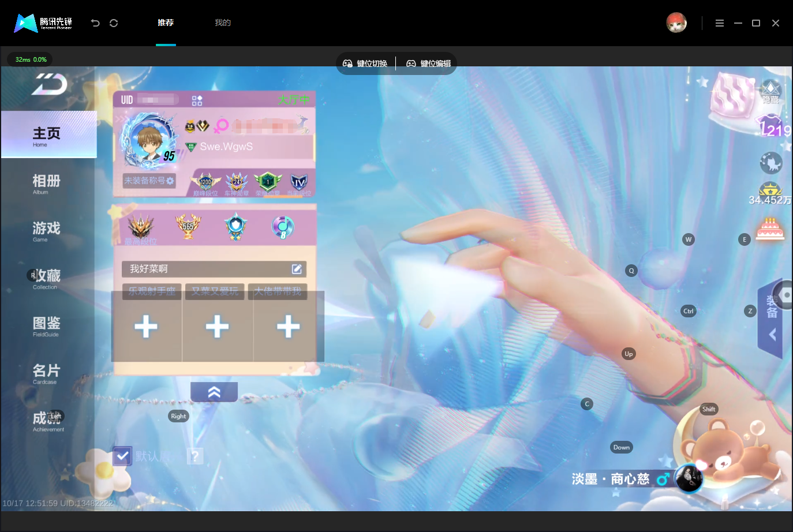The image size is (793, 532).
Task: Click the blue star shield medal
Action: tap(235, 226)
